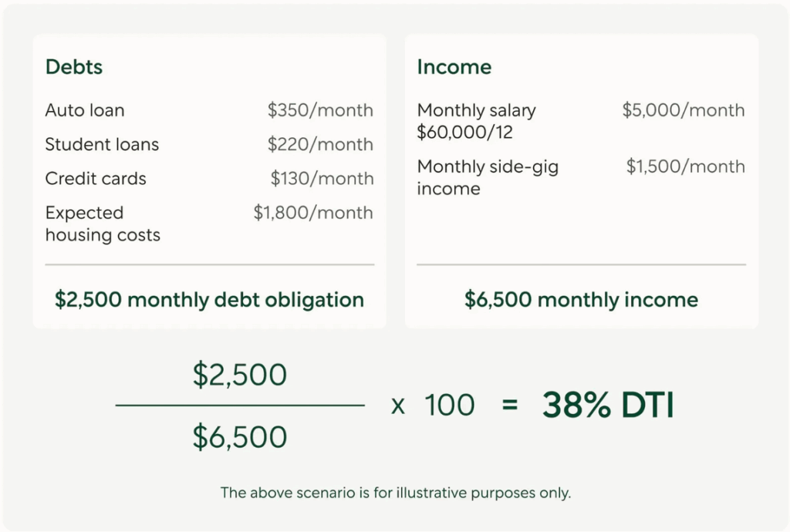Image resolution: width=790 pixels, height=532 pixels.
Task: Click the $220/month student loans amount
Action: coord(320,144)
